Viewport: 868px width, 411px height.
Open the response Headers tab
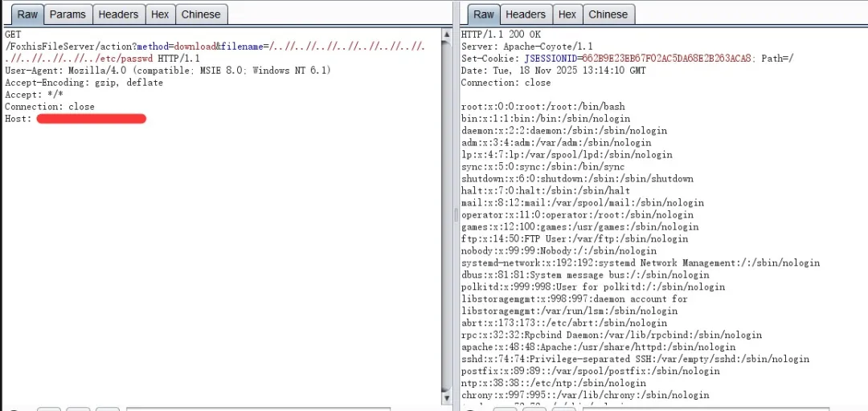[526, 14]
